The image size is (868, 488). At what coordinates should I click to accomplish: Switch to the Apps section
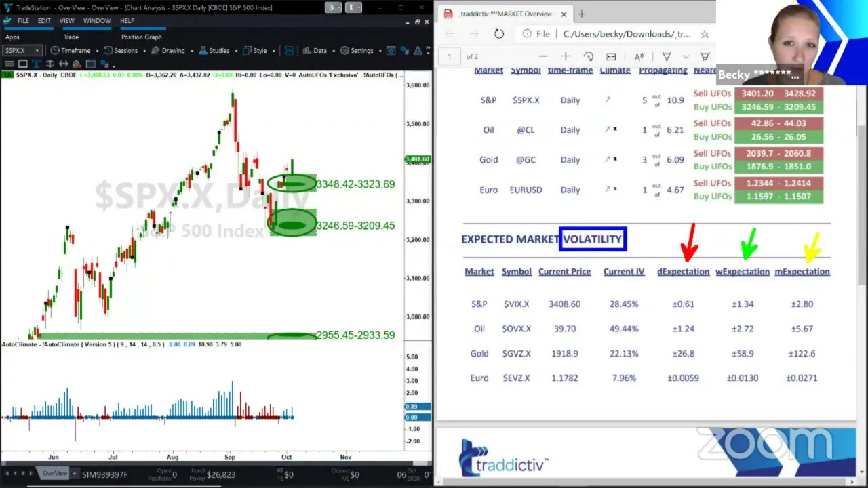(x=12, y=37)
